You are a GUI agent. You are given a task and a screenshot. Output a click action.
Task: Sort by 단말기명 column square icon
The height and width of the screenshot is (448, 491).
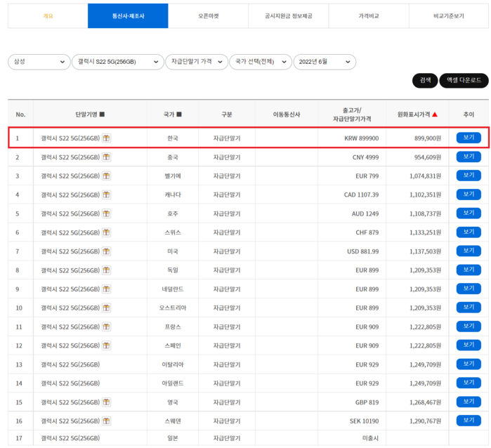click(102, 114)
